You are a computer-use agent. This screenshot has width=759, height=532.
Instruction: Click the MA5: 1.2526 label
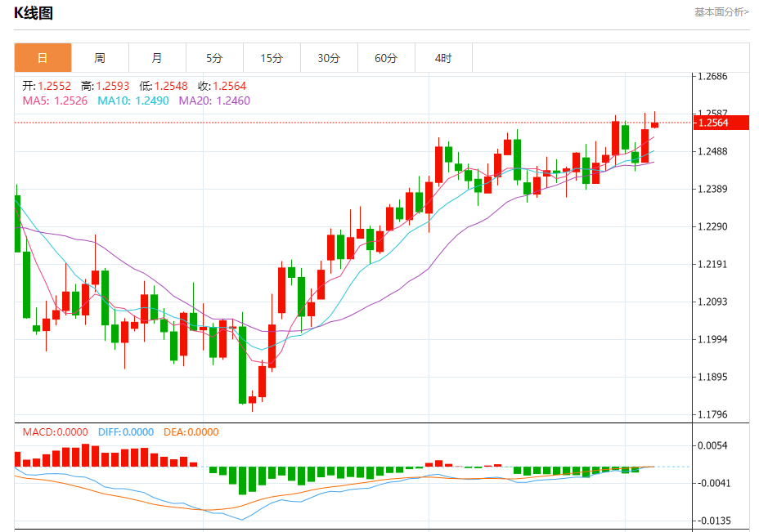click(x=55, y=101)
